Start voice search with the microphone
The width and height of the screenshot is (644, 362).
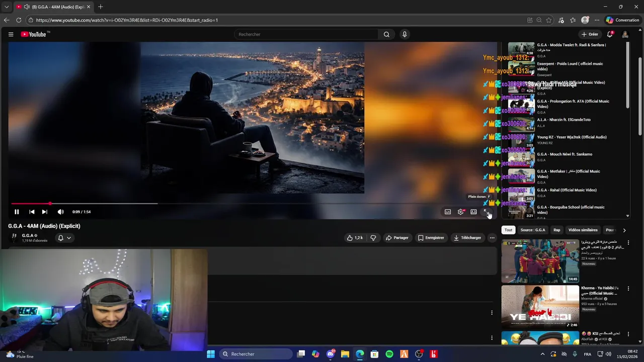[x=405, y=34]
